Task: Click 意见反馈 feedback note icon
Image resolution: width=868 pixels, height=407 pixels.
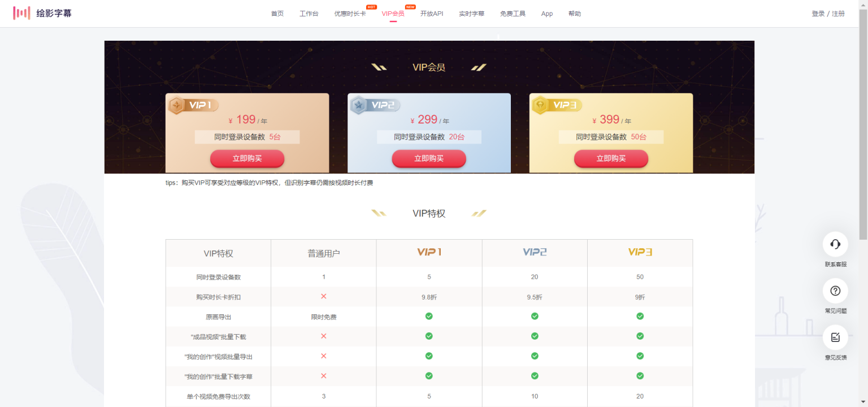Action: tap(835, 337)
